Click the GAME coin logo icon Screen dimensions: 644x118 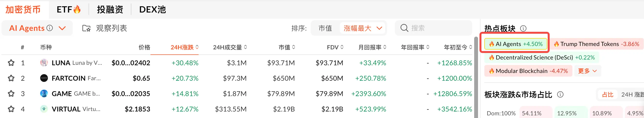point(44,94)
